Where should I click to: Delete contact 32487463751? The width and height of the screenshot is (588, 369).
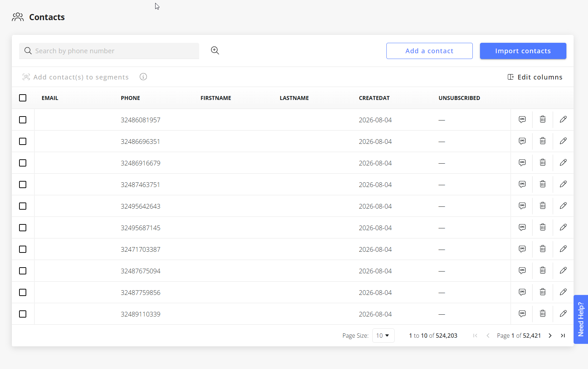[x=543, y=184]
